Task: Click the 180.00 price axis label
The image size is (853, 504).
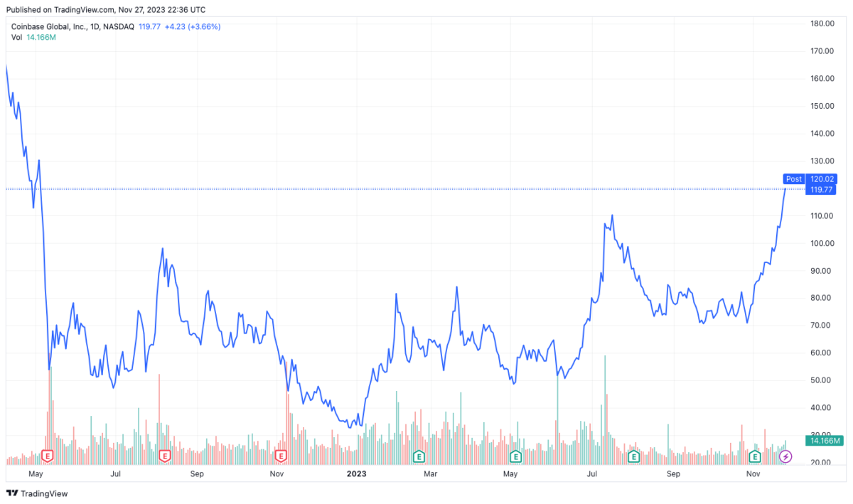Action: [x=822, y=23]
